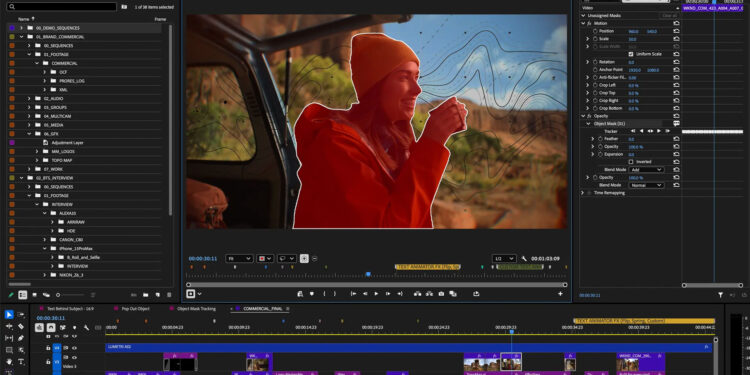
Task: Click the Export share button in Program Monitor
Action: 476,294
